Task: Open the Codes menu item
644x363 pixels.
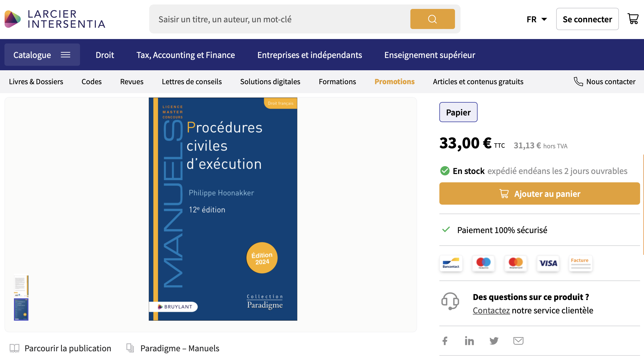Action: [x=91, y=81]
